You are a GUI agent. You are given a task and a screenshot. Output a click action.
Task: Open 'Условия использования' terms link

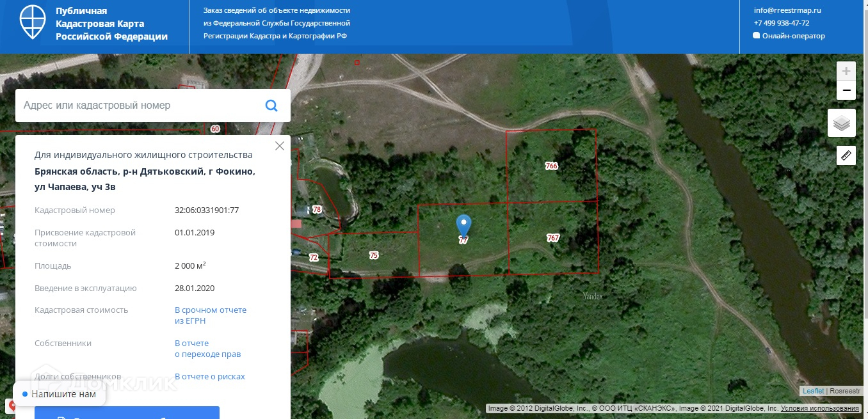pos(820,408)
